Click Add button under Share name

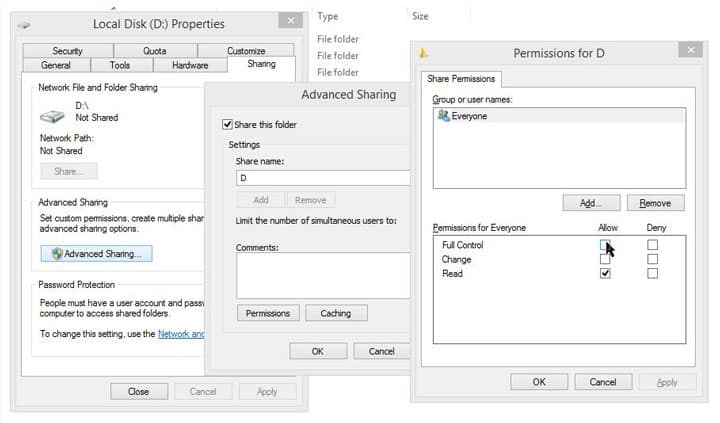coord(261,200)
